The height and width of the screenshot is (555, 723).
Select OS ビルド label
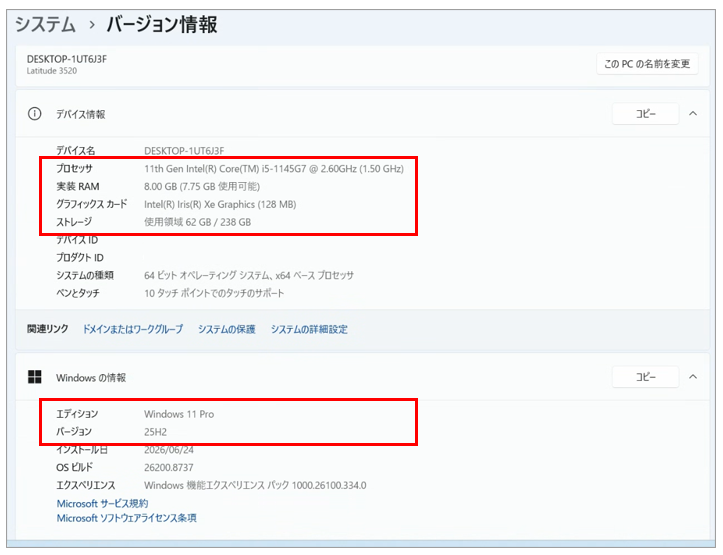pyautogui.click(x=74, y=467)
